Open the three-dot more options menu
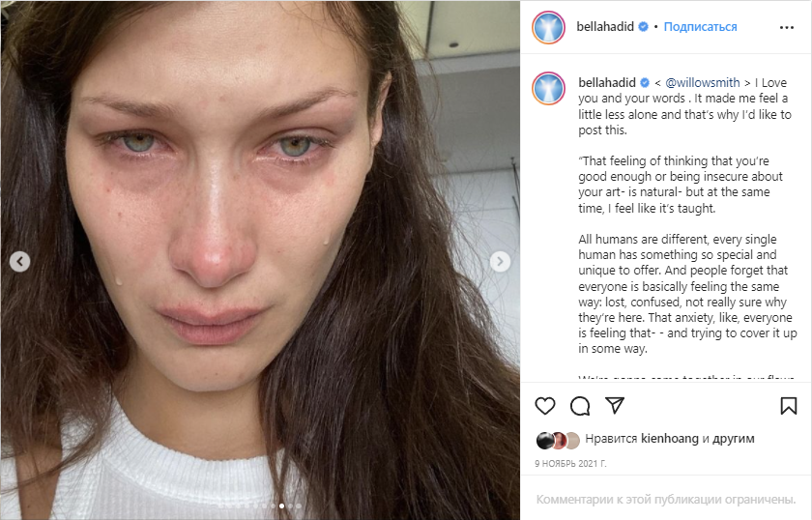This screenshot has height=520, width=812. click(x=787, y=27)
